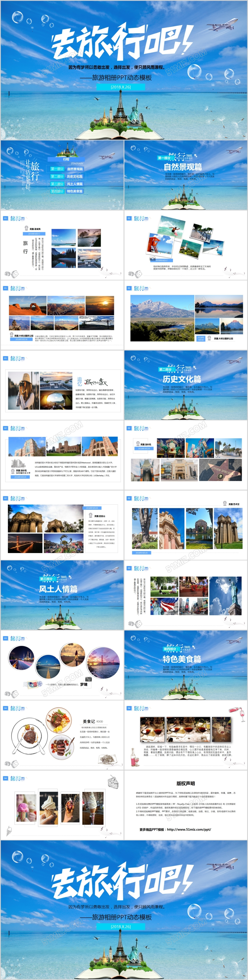Open the http://www.51miz.com/ppt/ link
This screenshot has width=248, height=980.
[189, 829]
